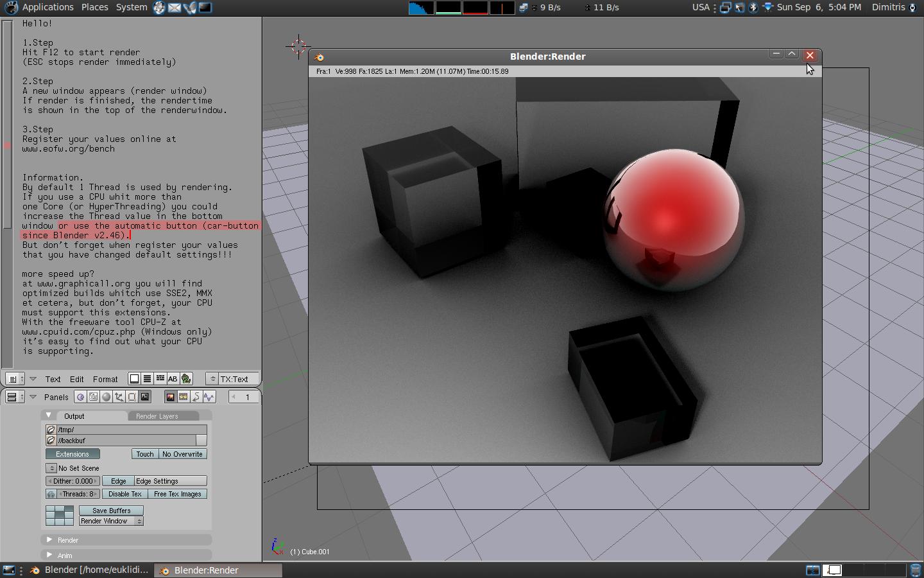
Task: Click the folder icon beside //backbuf path
Action: 51,441
